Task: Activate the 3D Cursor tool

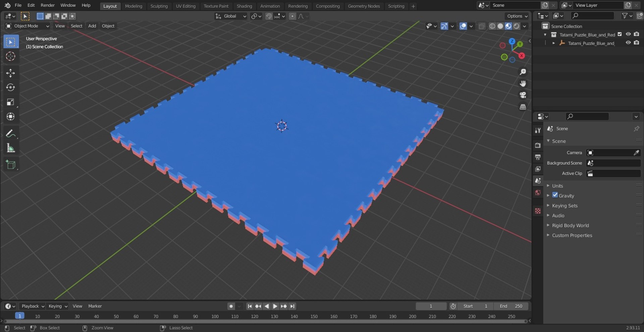Action: 11,56
